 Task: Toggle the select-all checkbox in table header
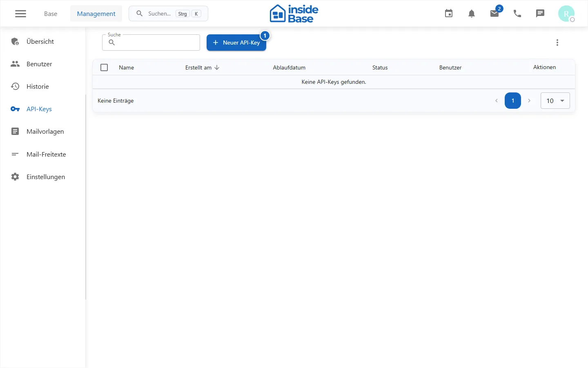[104, 67]
